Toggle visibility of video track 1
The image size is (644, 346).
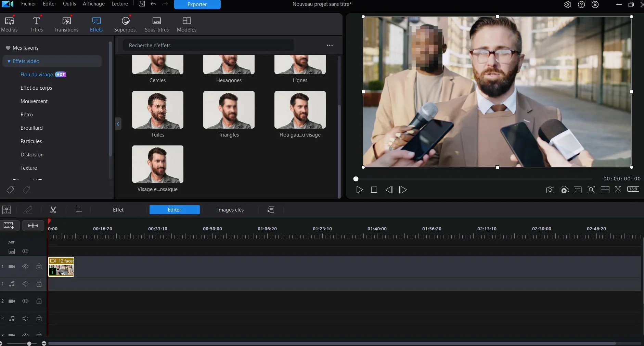tap(25, 267)
